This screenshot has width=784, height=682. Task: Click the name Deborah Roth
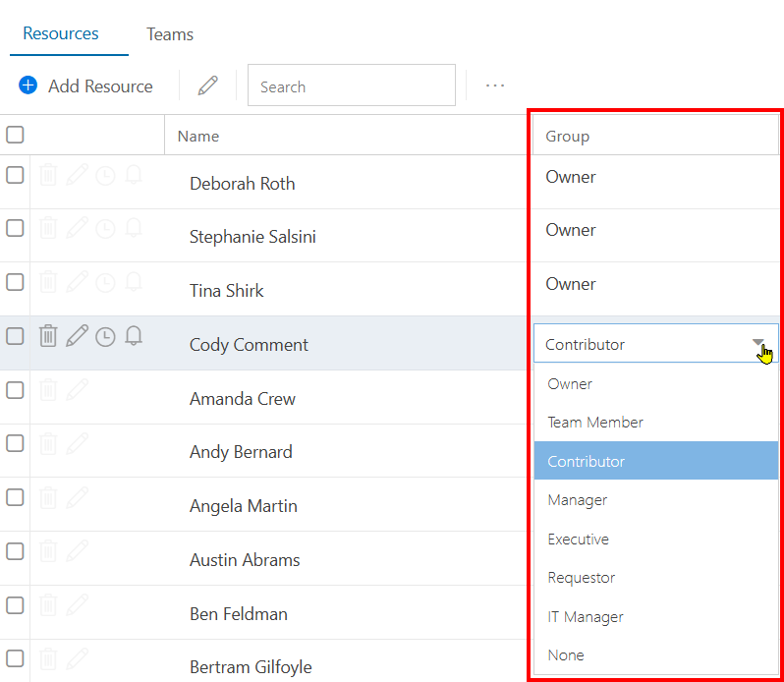243,184
